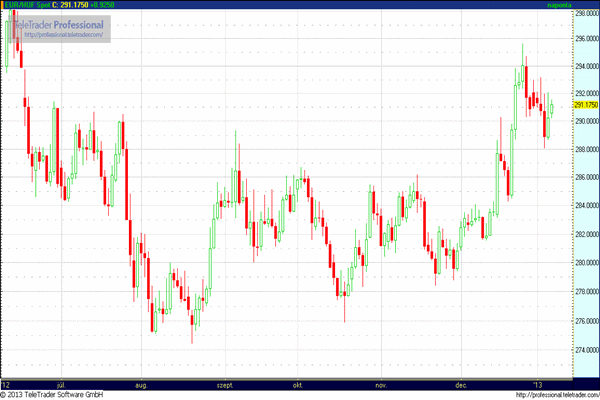Viewport: 600px width, 400px height.
Task: Select the okt. marker on time axis
Action: (297, 384)
